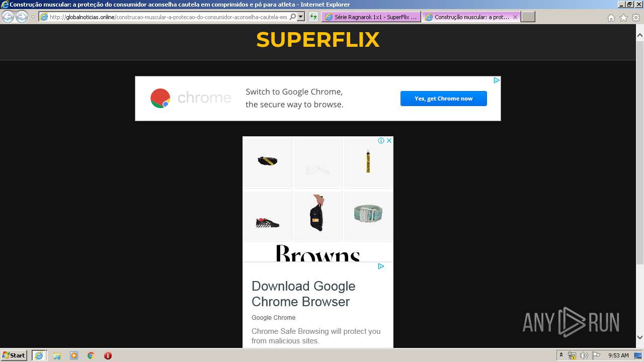
Task: Open Windows Media Player taskbar icon
Action: (x=74, y=355)
